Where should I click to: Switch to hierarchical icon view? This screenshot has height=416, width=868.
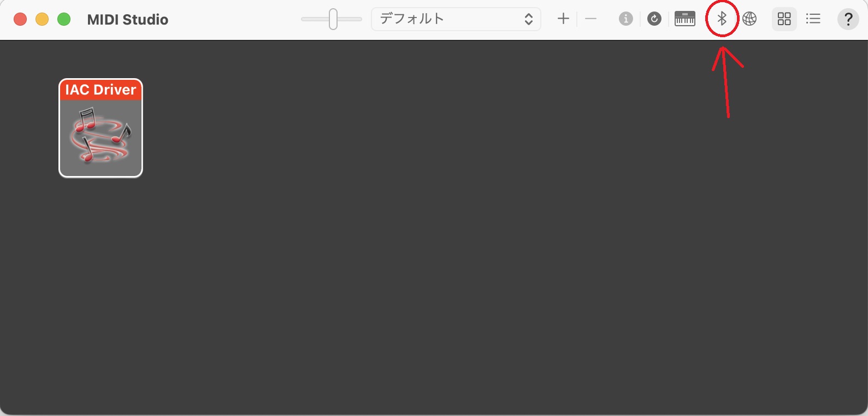point(784,19)
